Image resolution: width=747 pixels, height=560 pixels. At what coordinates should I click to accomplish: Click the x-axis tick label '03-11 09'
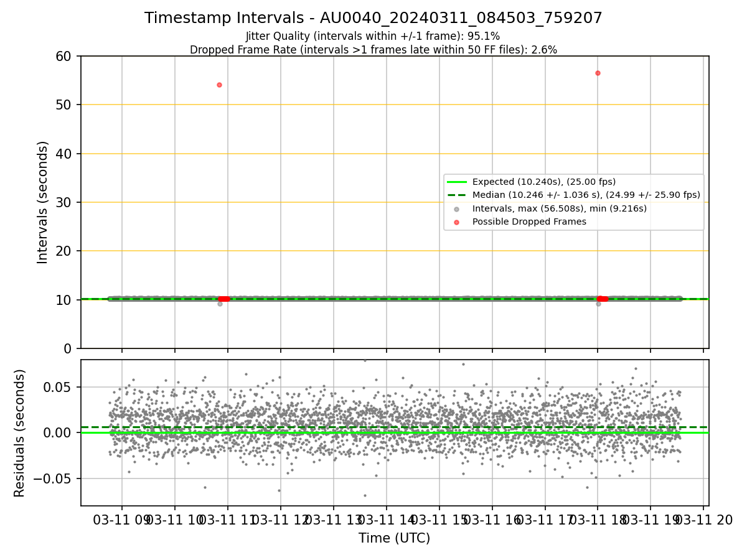[x=122, y=521]
